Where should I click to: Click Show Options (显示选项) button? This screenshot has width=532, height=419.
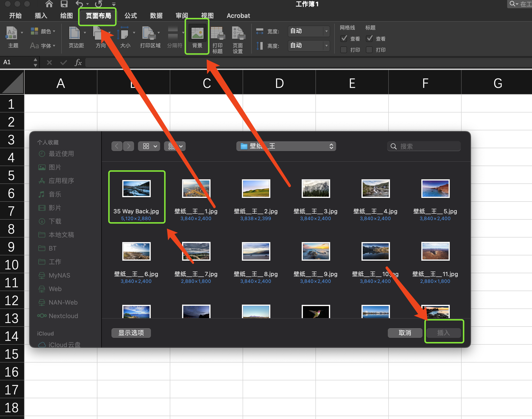(x=131, y=333)
